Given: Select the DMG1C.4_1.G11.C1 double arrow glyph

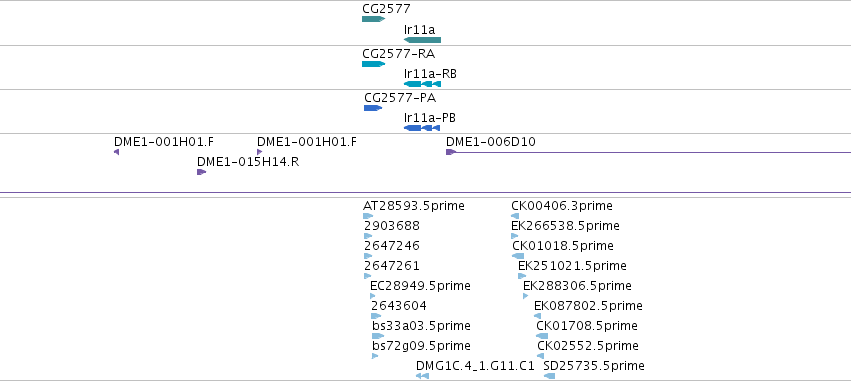Looking at the screenshot, I should [422, 376].
